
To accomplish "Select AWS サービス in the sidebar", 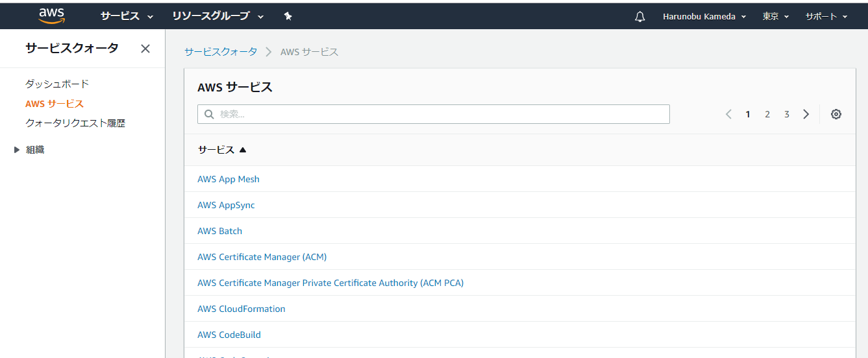I will 55,103.
